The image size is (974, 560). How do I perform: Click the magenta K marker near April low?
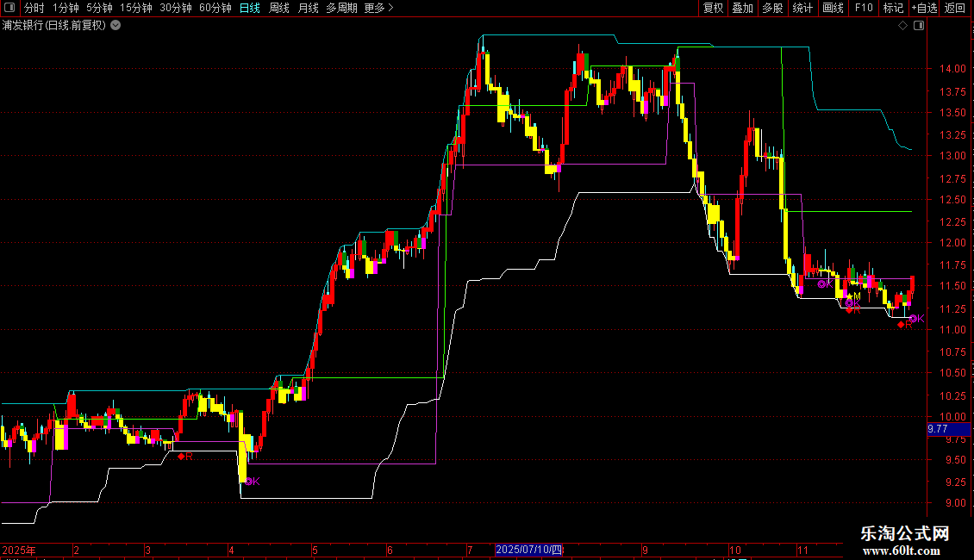(253, 481)
